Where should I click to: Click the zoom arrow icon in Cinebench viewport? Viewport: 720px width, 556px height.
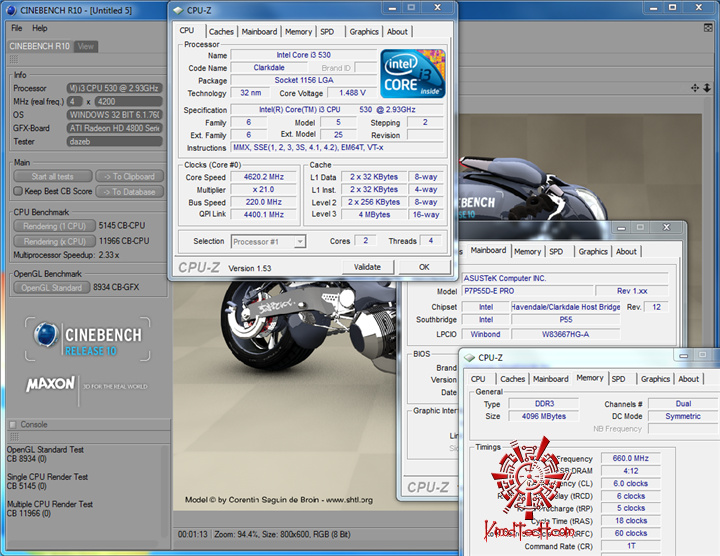[707, 88]
